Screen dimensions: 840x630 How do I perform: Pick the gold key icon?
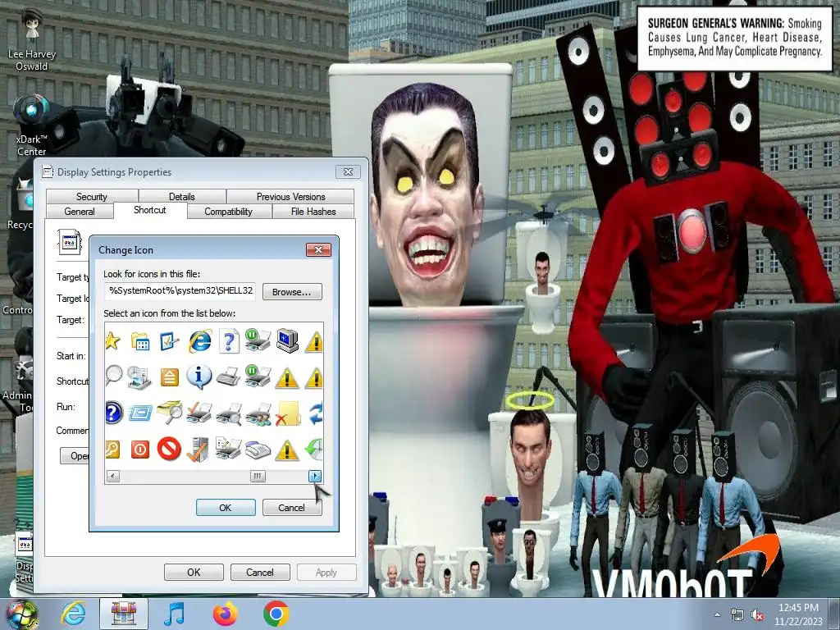[112, 449]
